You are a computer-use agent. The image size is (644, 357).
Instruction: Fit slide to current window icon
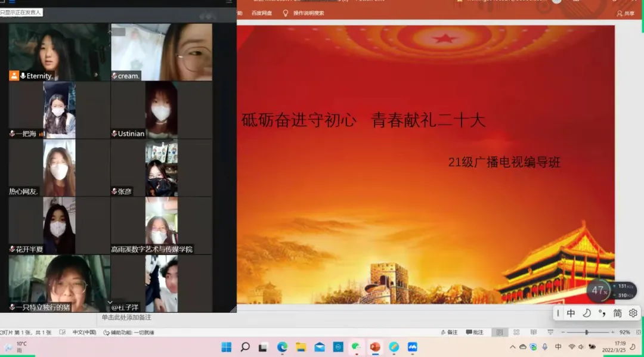pos(638,332)
